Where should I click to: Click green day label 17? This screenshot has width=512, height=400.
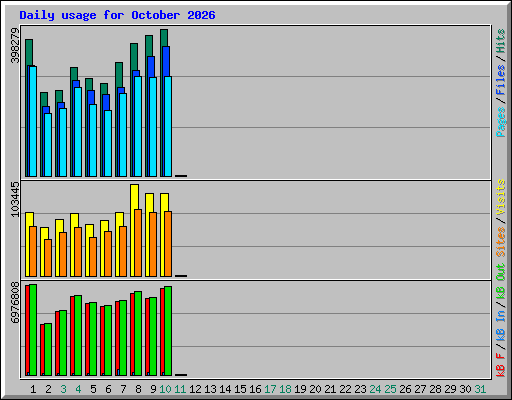point(270,389)
